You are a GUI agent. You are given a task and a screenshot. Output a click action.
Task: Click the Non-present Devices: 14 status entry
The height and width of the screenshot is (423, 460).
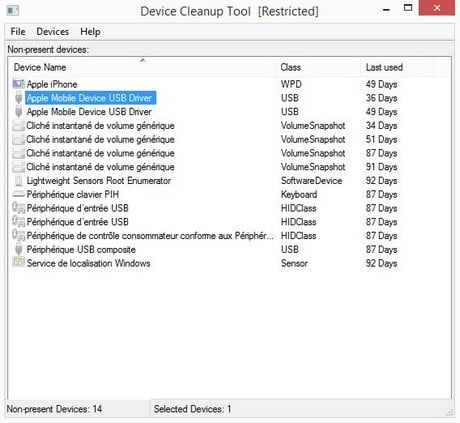point(54,409)
